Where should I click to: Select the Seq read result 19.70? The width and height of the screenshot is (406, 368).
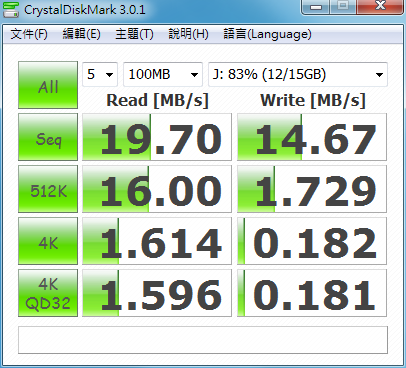tap(157, 137)
